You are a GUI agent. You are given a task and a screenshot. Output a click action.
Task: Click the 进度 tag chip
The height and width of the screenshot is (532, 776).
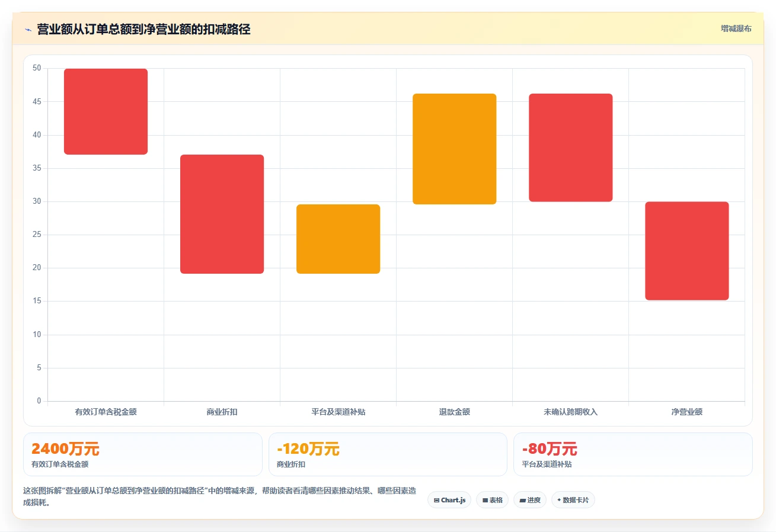point(529,500)
